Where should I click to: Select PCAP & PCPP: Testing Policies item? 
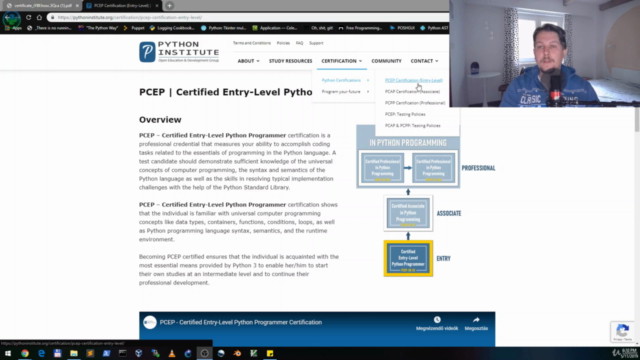(x=412, y=126)
